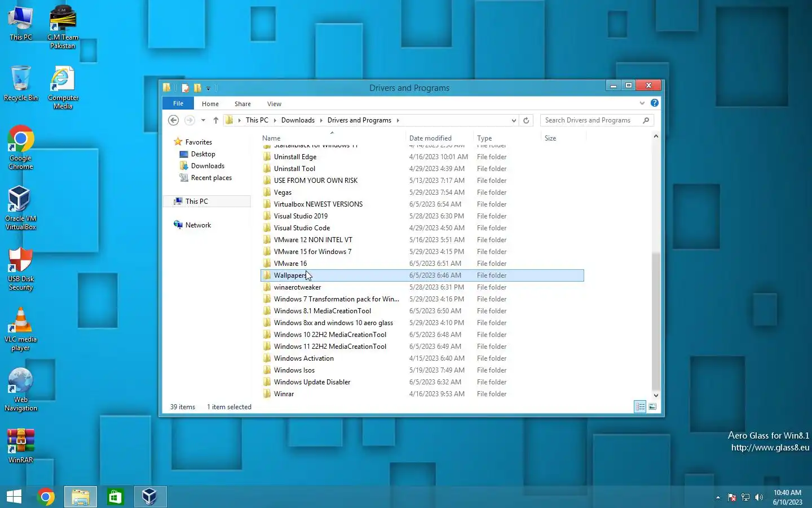
Task: Open the Recycle Bin icon
Action: 21,84
